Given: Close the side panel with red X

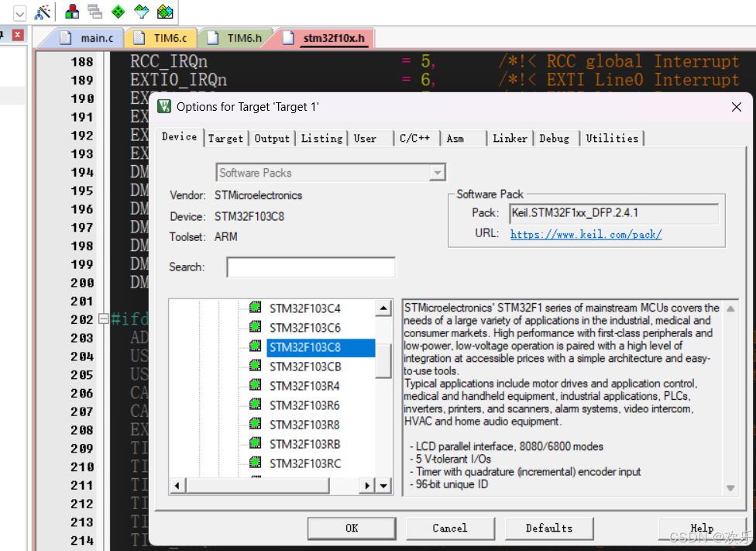Looking at the screenshot, I should pyautogui.click(x=18, y=35).
